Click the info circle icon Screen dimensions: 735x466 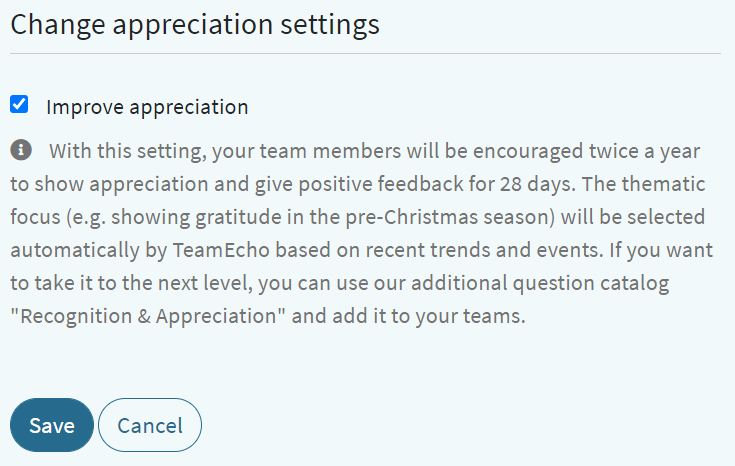pos(21,150)
